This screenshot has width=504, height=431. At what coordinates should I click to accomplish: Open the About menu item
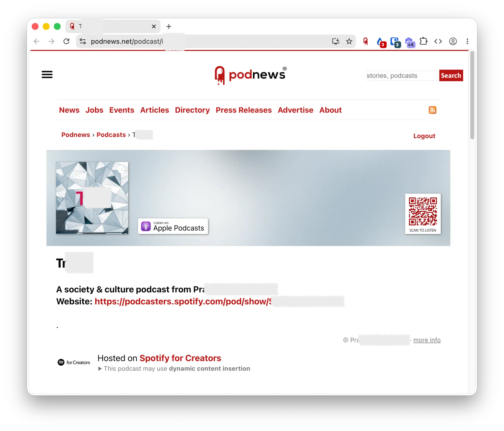click(x=331, y=110)
